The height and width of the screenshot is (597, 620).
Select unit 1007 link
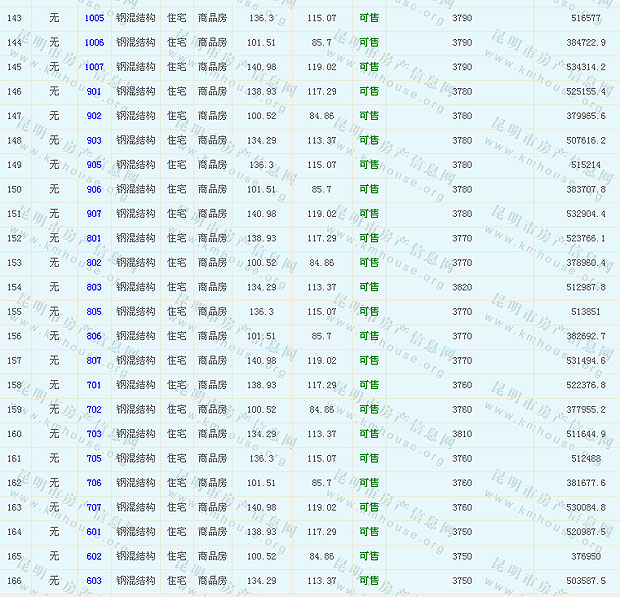pos(94,67)
